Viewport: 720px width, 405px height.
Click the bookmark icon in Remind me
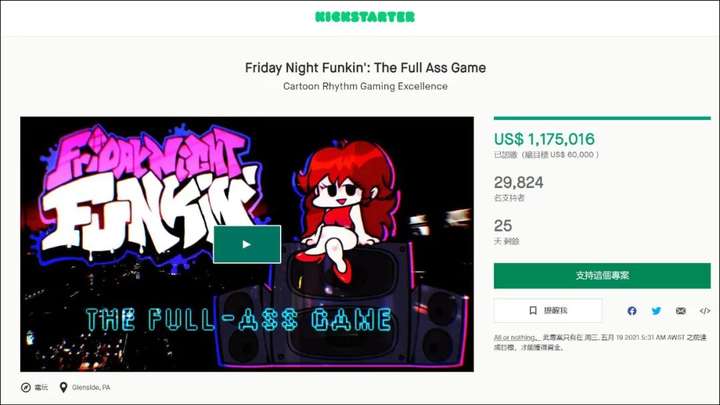click(533, 310)
